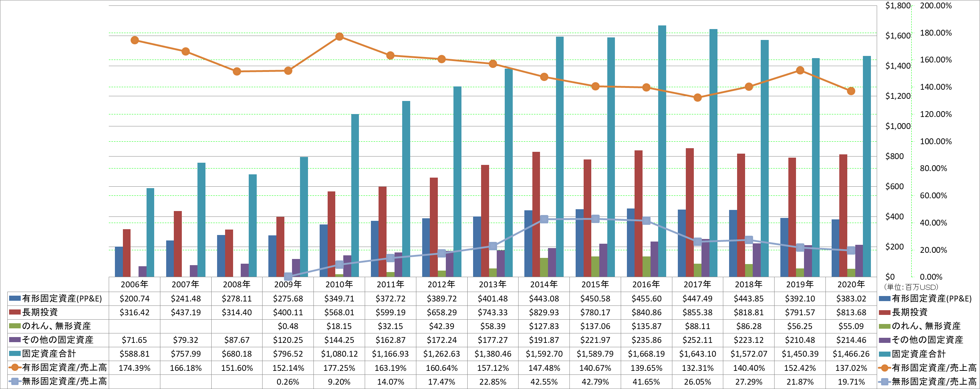Click light-blue square marker above 2014年
980x389 pixels.
pos(544,219)
